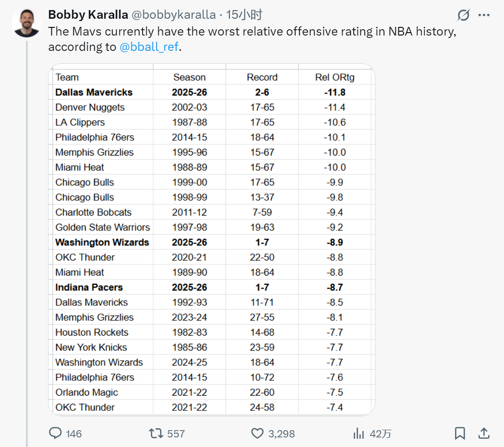Open post analytics via bar chart icon
Viewport: 504px width, 447px height.
pos(359,434)
